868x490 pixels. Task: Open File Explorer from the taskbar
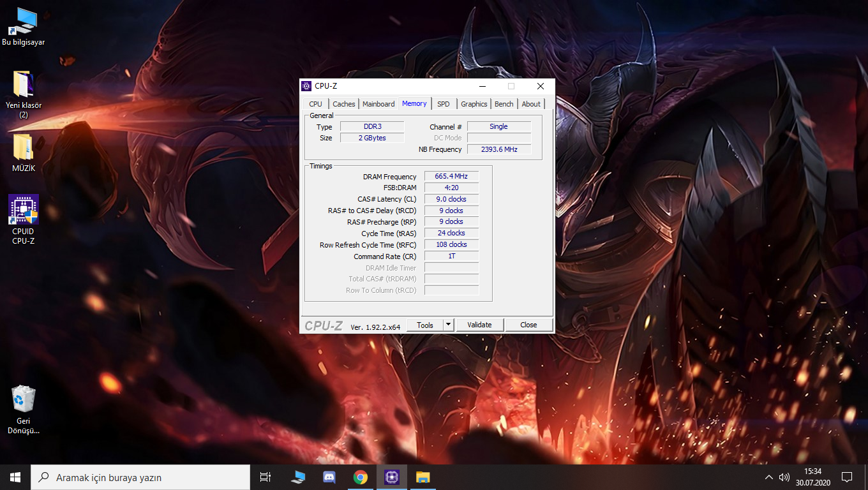[423, 477]
